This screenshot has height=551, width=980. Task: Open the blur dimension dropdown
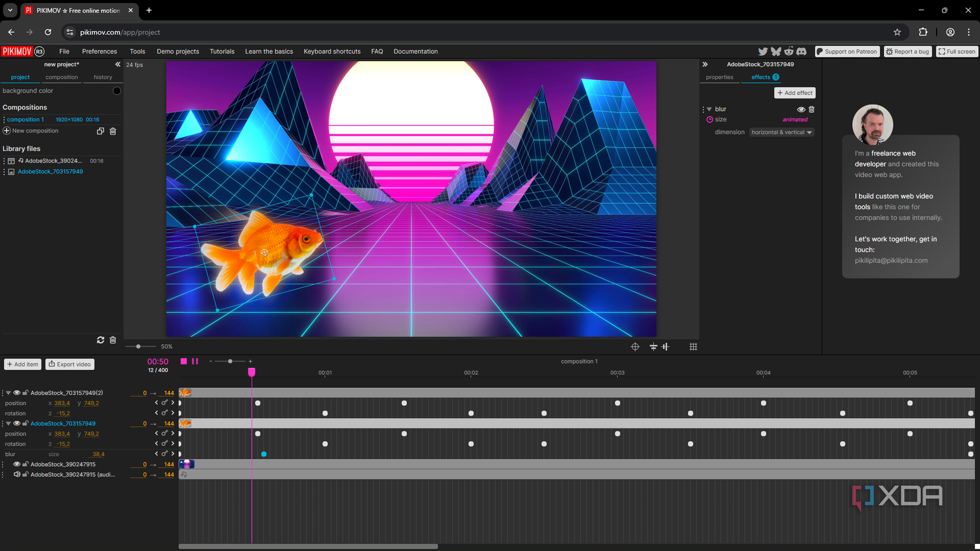[781, 132]
